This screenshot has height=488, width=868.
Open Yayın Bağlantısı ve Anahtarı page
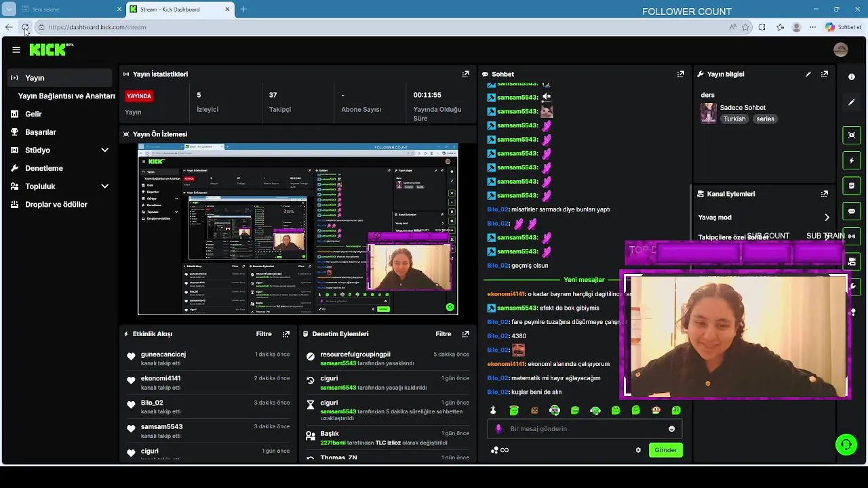[66, 96]
